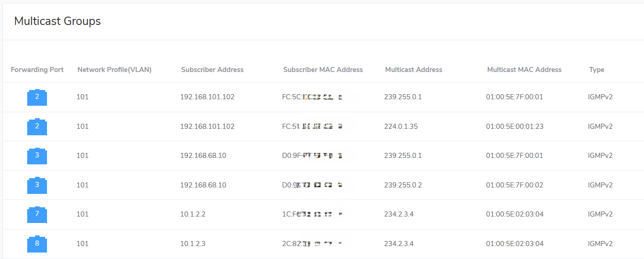The image size is (644, 259).
Task: Click port 2 icon for 224.0.1.35 row
Action: click(37, 126)
